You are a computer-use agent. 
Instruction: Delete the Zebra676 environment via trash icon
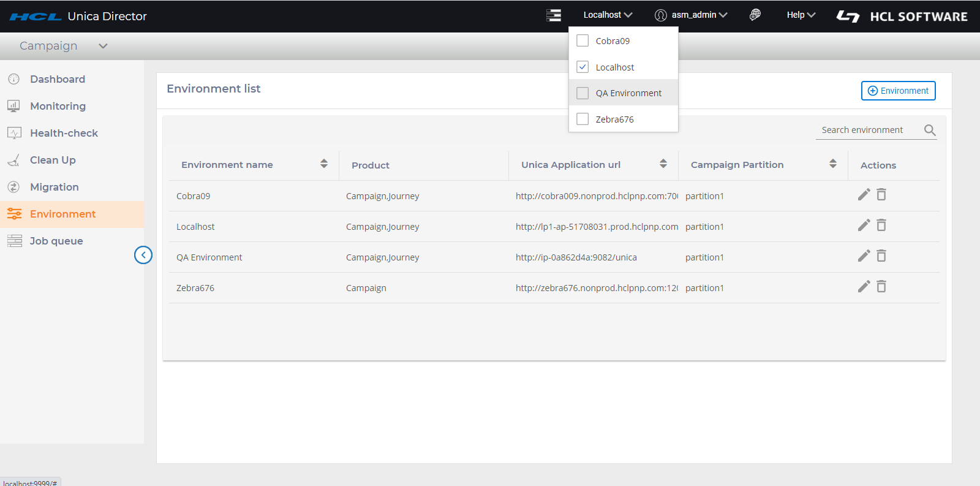pos(881,287)
